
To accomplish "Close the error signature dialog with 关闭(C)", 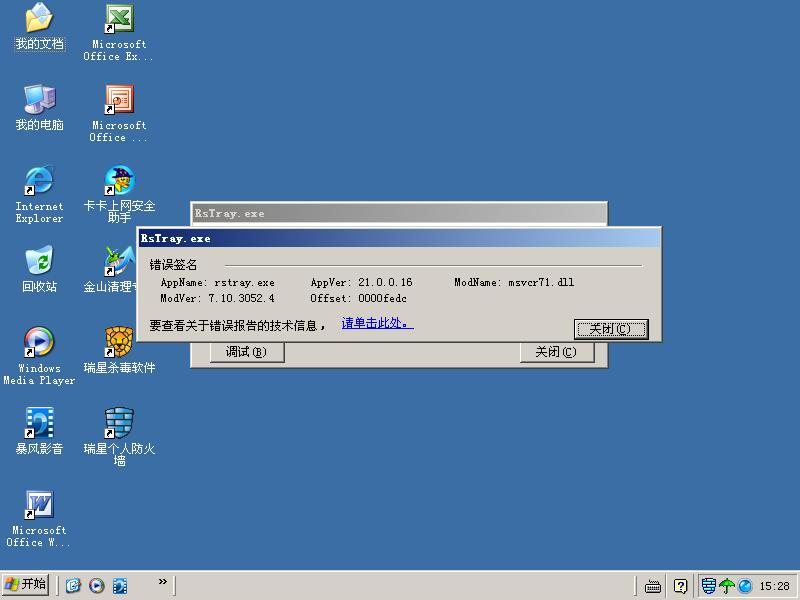I will pos(610,329).
